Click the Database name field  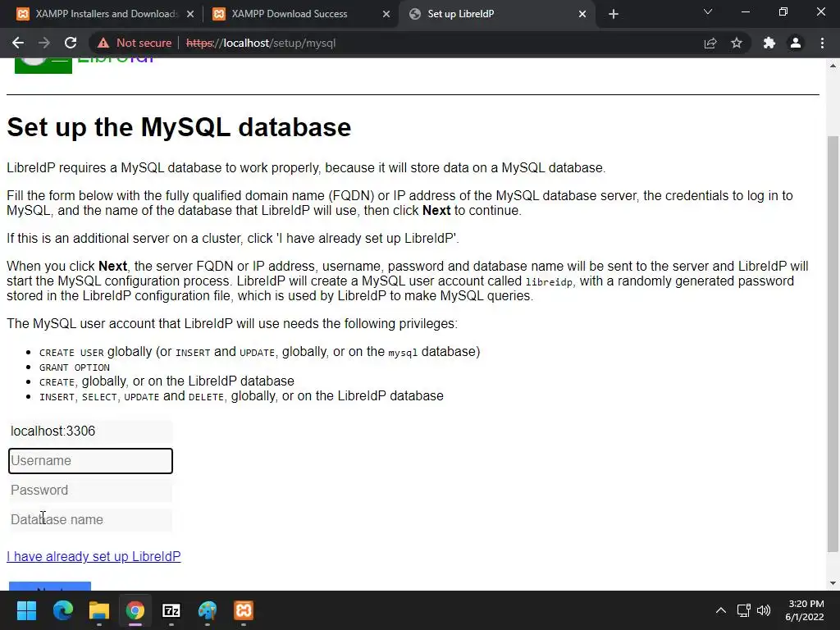(x=90, y=519)
